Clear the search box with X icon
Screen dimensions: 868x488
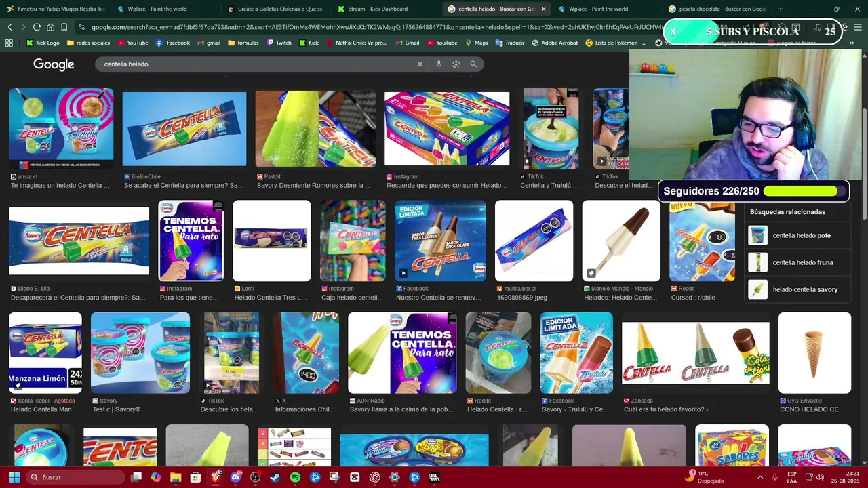[420, 64]
